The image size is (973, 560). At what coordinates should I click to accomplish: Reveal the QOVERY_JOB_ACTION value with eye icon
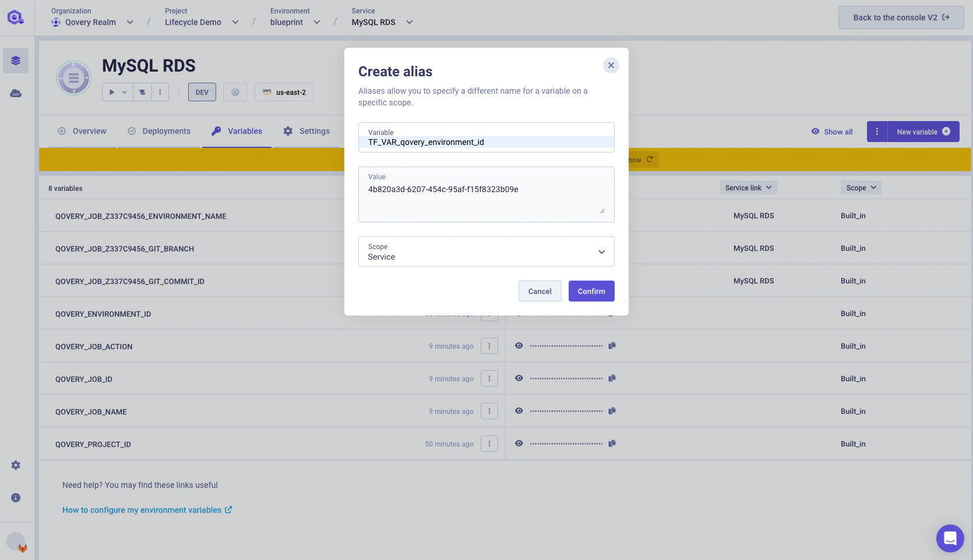coord(519,346)
